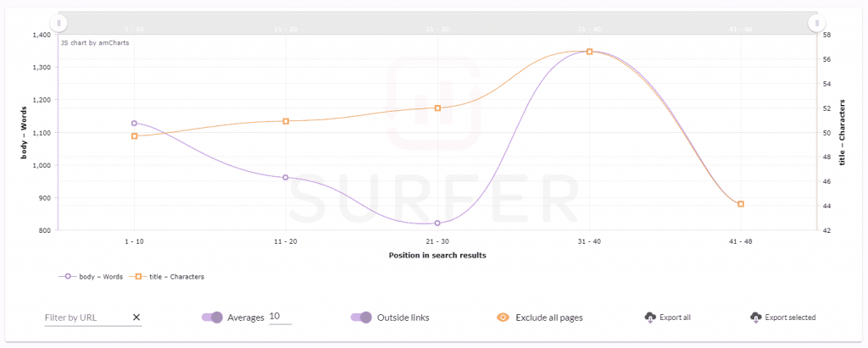Click the body – Words point at 21 - 30
The height and width of the screenshot is (348, 868).
coord(437,224)
